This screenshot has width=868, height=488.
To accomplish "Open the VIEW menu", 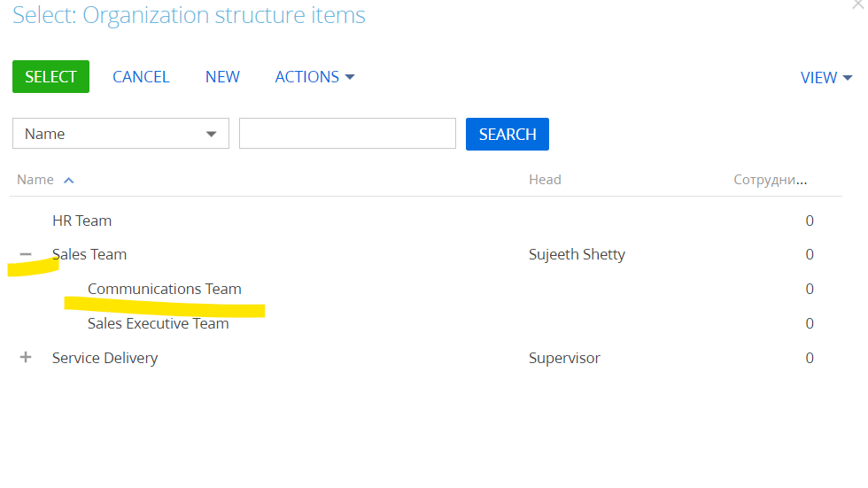I will [825, 77].
